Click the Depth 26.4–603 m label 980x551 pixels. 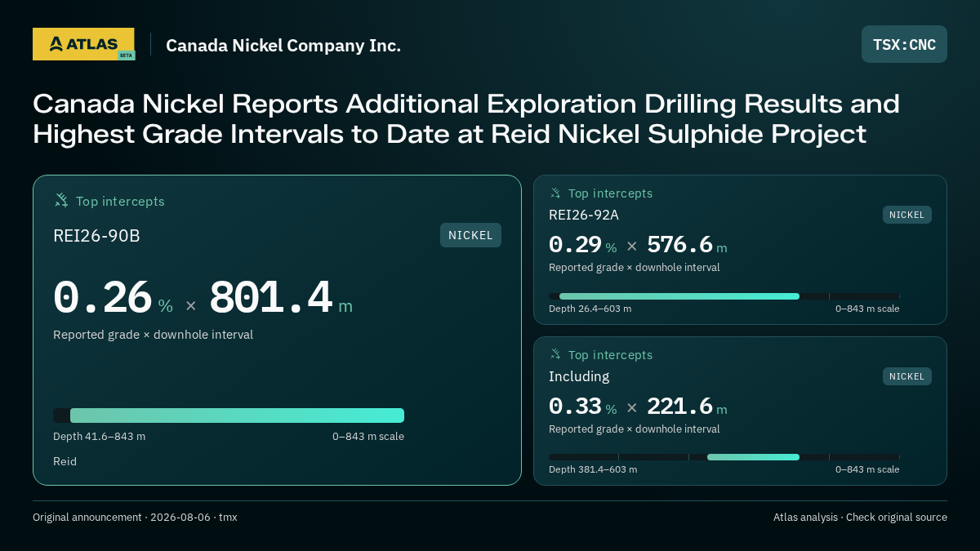pyautogui.click(x=590, y=309)
